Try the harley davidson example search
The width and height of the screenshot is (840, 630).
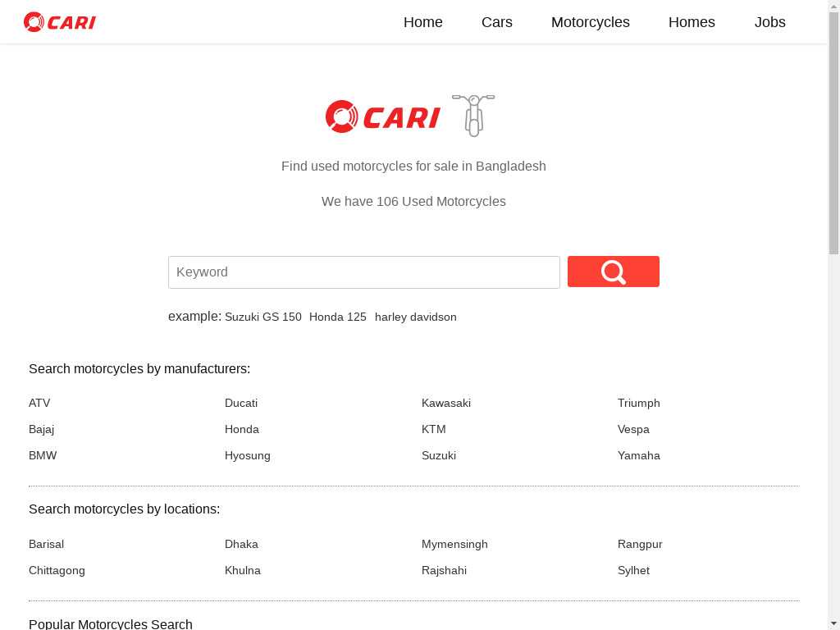tap(416, 317)
